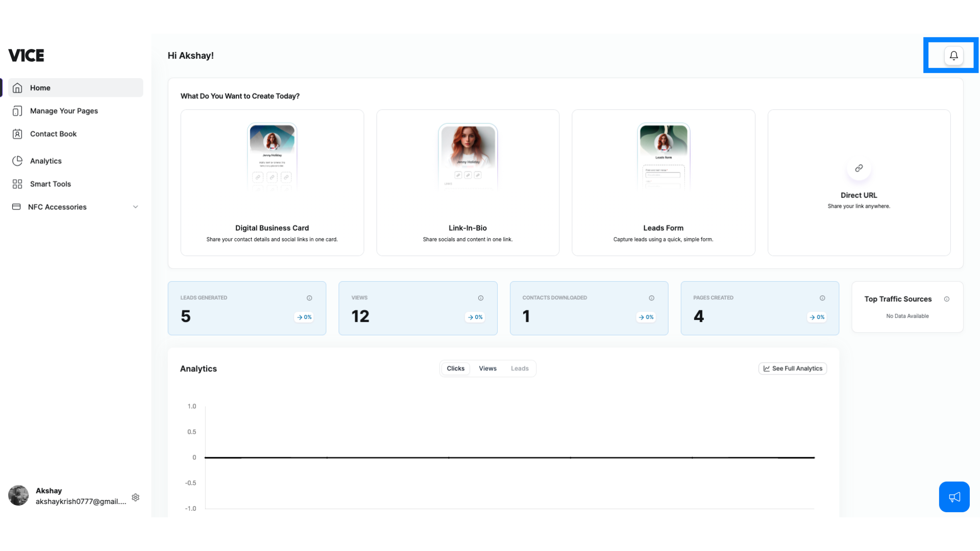Click the Home sidebar icon
980x551 pixels.
pyautogui.click(x=17, y=87)
